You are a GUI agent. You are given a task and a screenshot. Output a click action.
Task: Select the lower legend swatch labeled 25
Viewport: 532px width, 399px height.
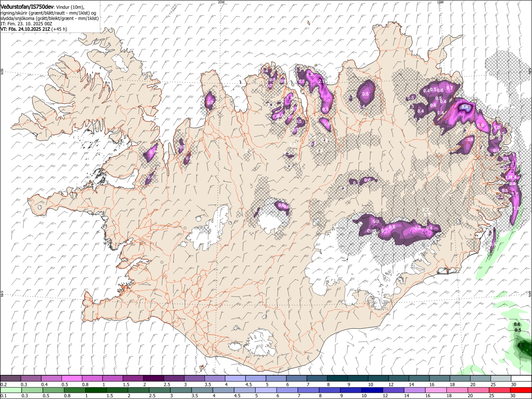pyautogui.click(x=499, y=390)
